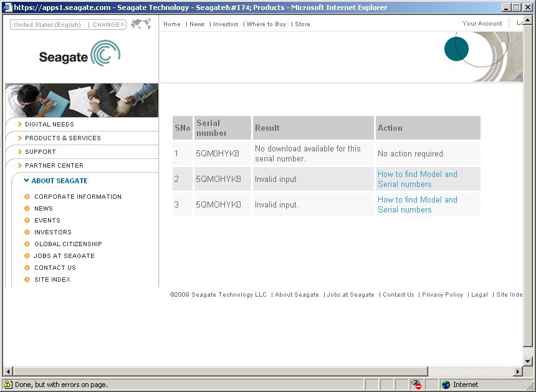536x392 pixels.
Task: Collapse the About Seagate section
Action: tap(55, 181)
